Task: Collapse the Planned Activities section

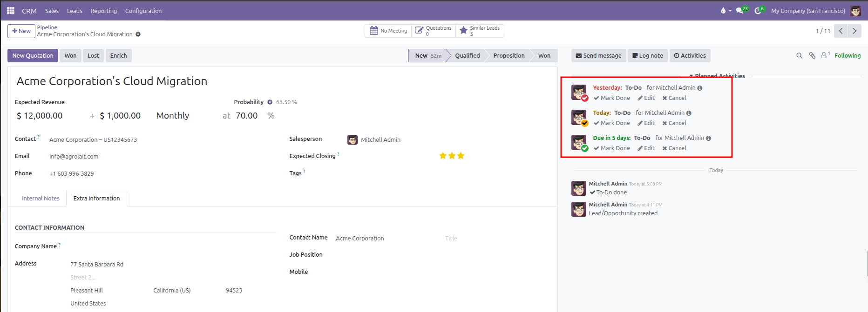Action: [x=717, y=76]
